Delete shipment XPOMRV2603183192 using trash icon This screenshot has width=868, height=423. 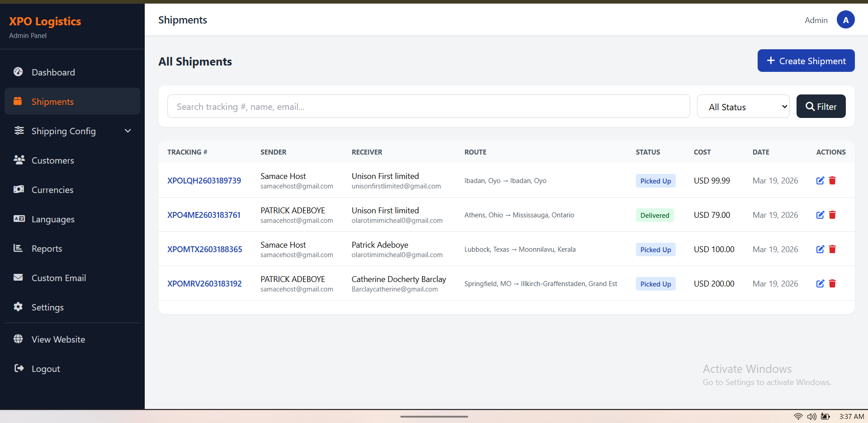833,283
